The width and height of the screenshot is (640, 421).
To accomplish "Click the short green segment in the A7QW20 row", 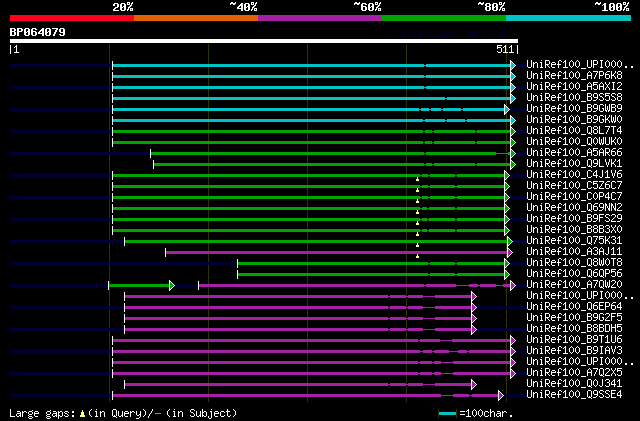I will (142, 286).
